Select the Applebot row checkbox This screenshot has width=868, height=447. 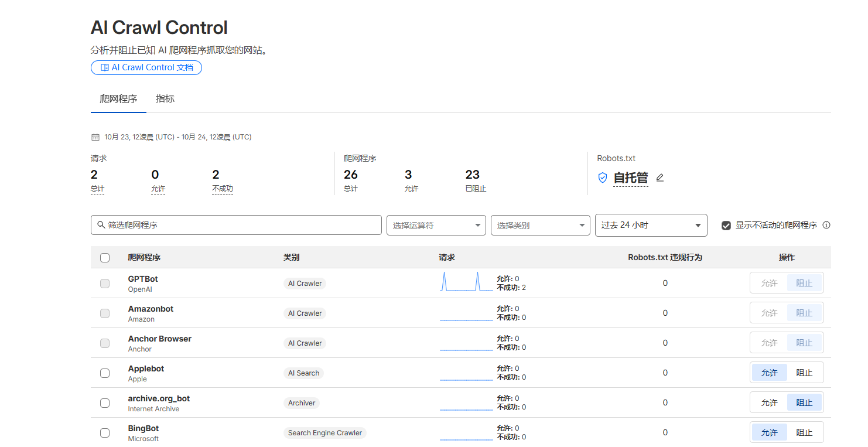pos(105,373)
